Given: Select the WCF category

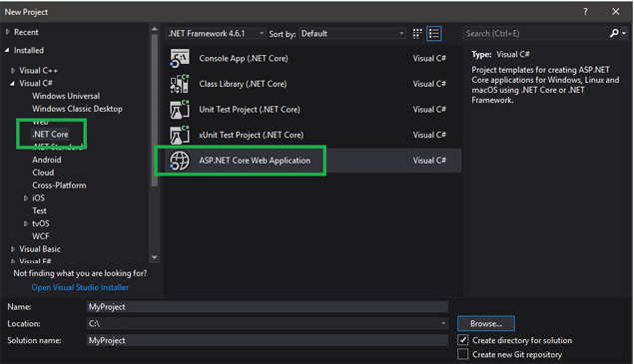Looking at the screenshot, I should click(x=40, y=236).
